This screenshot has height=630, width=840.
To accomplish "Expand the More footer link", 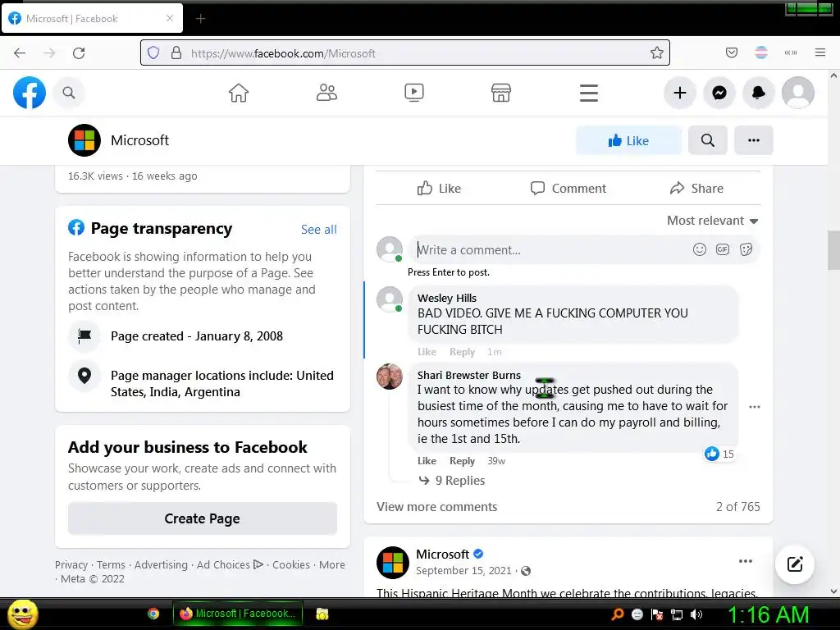I will [x=332, y=564].
